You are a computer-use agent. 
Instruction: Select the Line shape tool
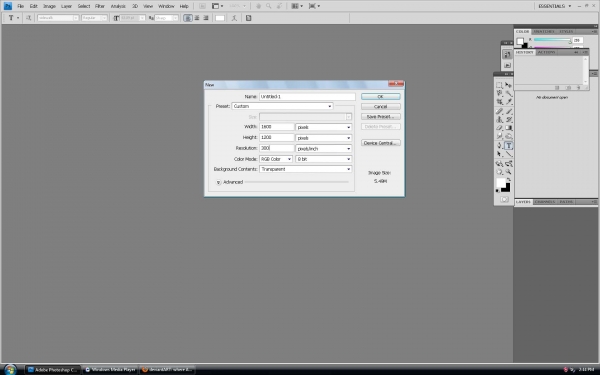pyautogui.click(x=509, y=154)
